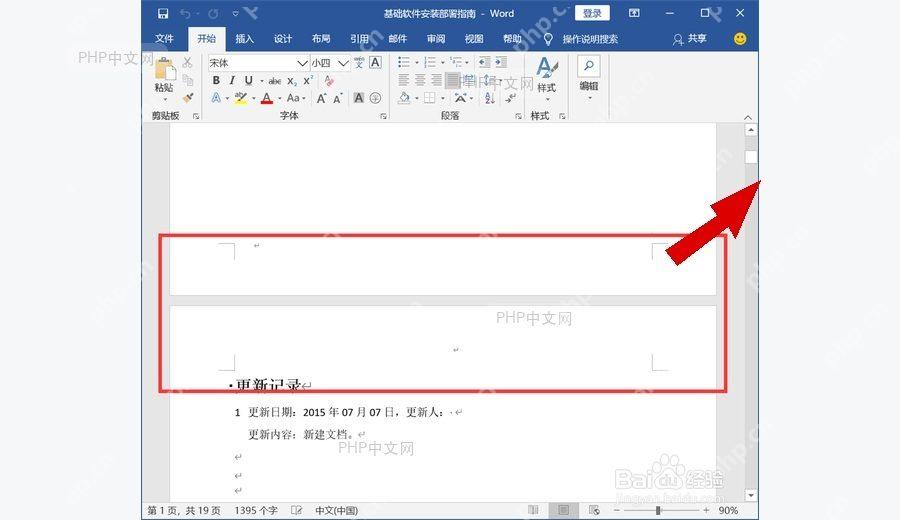Open the 样式 styles gallery
Screen dimensions: 900x520
coord(546,79)
